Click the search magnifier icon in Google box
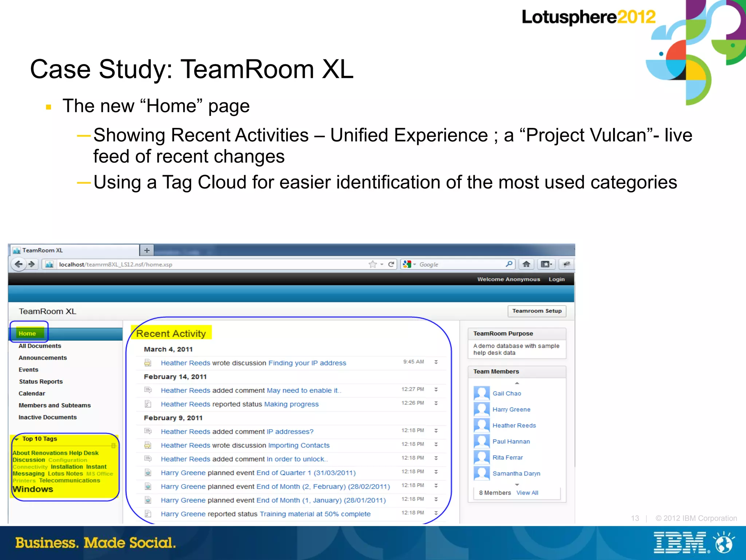The image size is (746, 560). [509, 264]
